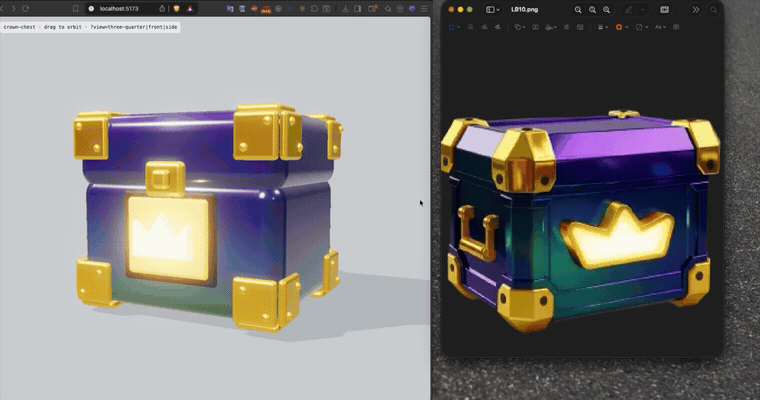Choose the rectangular selection tool in Preview
Screen dimensions: 760x400
tap(451, 27)
